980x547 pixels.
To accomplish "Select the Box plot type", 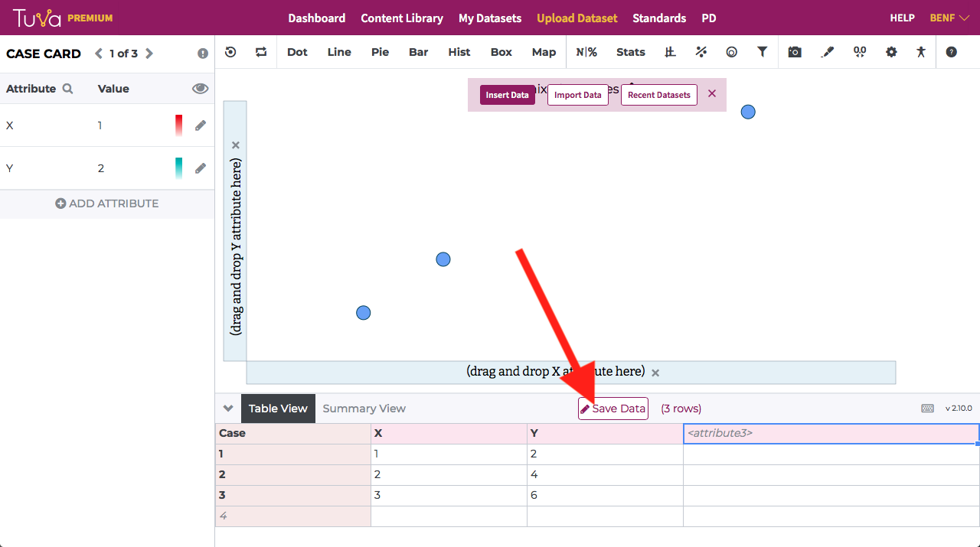I will (501, 52).
